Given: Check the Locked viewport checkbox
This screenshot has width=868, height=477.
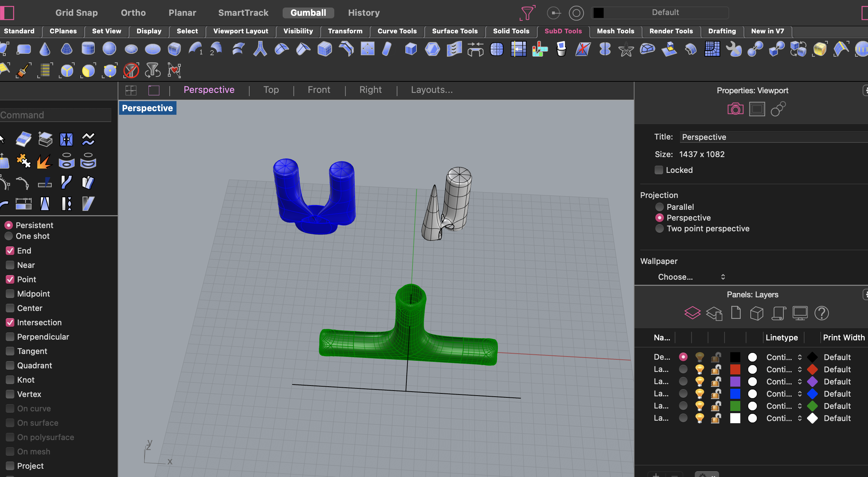Looking at the screenshot, I should [659, 170].
